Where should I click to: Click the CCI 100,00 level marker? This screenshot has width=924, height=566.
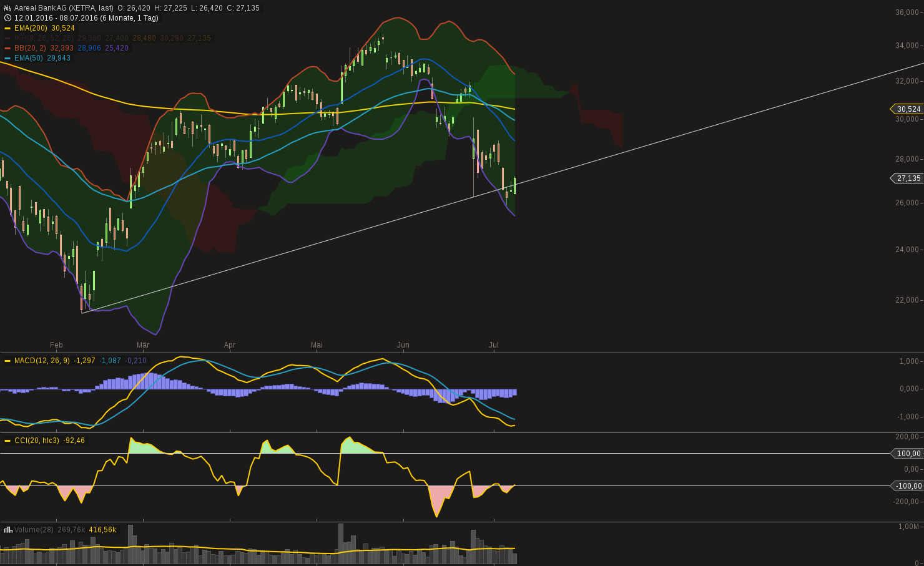[x=908, y=454]
